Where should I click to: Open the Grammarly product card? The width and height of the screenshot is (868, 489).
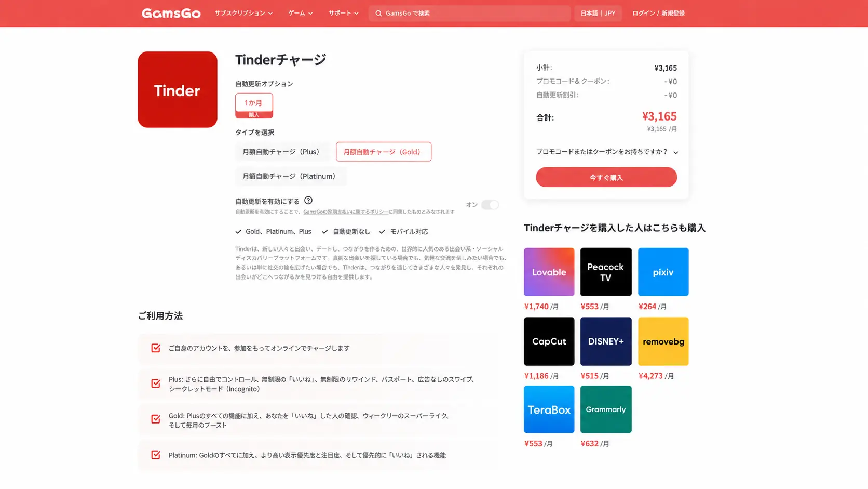click(x=606, y=409)
